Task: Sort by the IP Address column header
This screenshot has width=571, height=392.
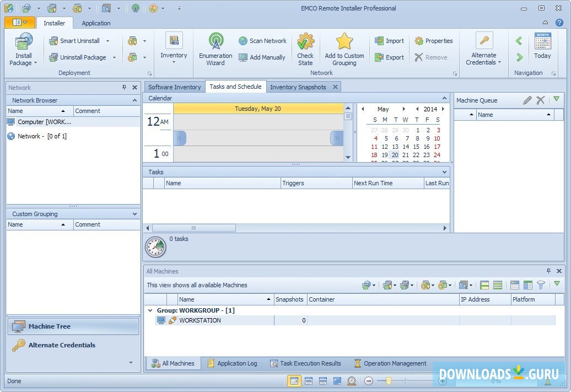Action: [484, 299]
